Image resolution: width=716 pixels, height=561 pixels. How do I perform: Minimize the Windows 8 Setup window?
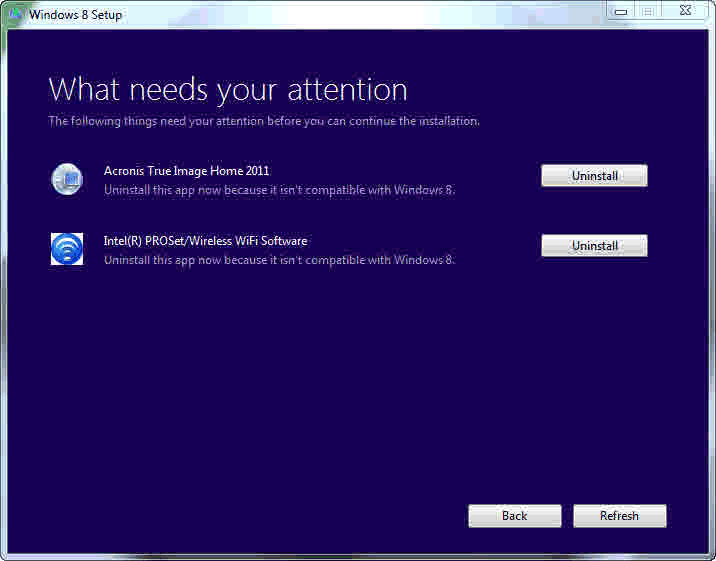click(621, 11)
